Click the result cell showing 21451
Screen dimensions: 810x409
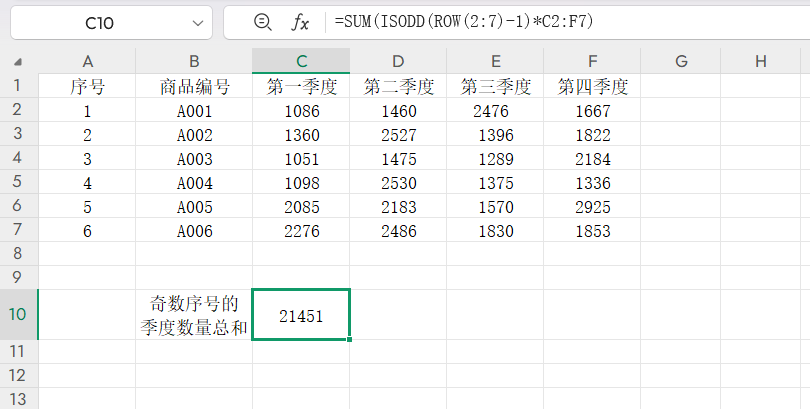pyautogui.click(x=301, y=314)
